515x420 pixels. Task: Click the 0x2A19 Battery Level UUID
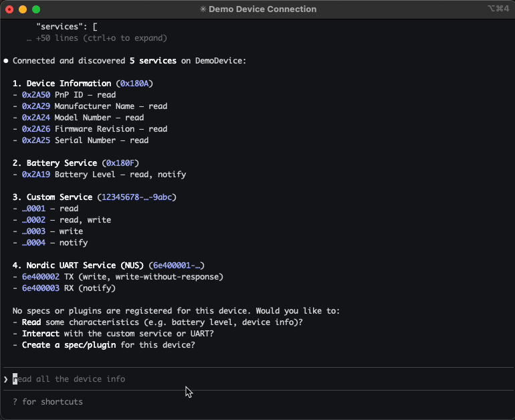[36, 175]
